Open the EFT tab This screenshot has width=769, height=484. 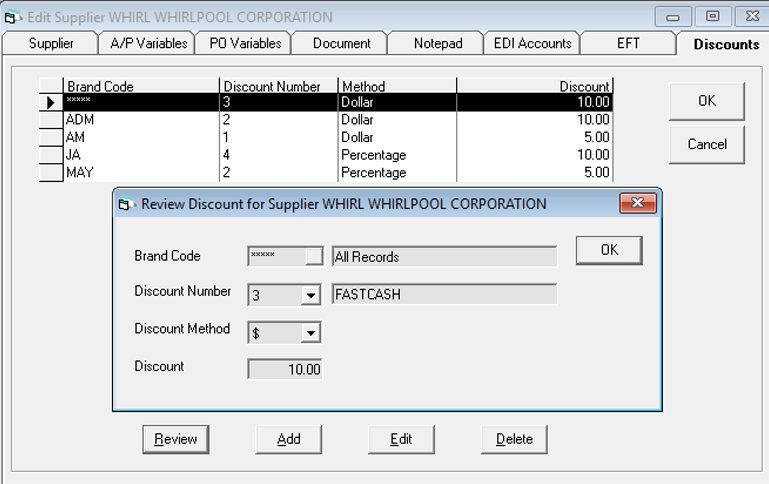tap(628, 43)
